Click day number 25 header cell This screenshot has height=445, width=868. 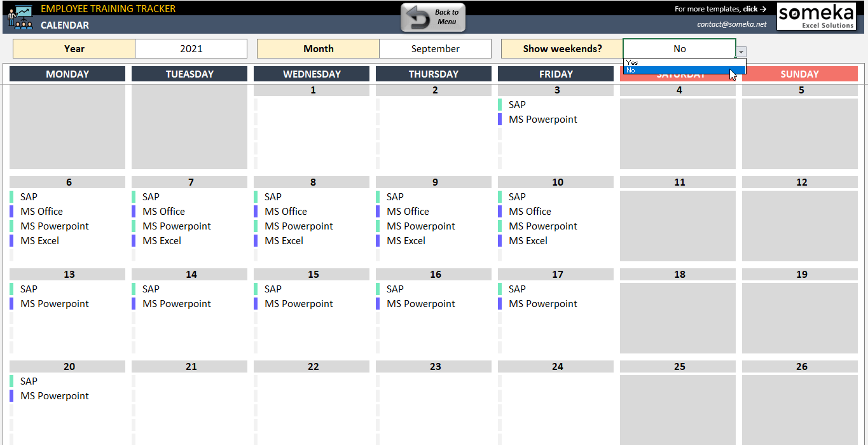point(678,367)
